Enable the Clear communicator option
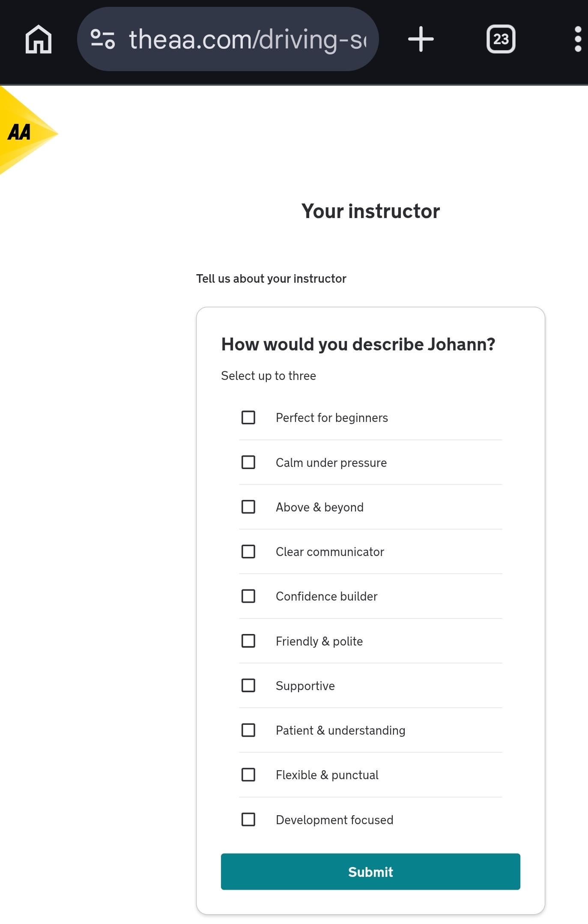 (248, 551)
